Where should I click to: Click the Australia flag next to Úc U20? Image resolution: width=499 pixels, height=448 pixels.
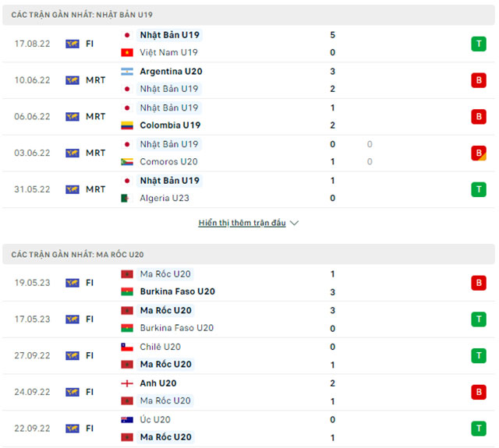126,420
